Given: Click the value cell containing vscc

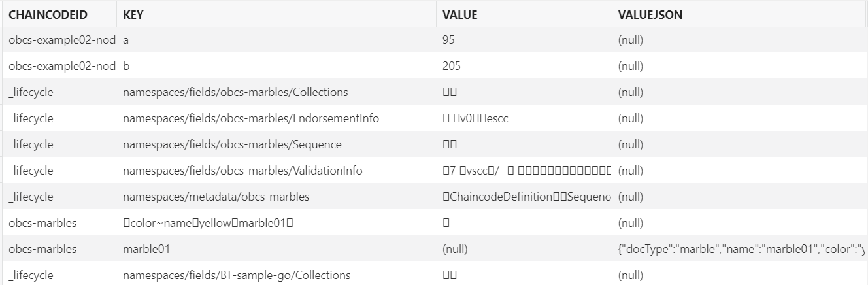Looking at the screenshot, I should [526, 171].
